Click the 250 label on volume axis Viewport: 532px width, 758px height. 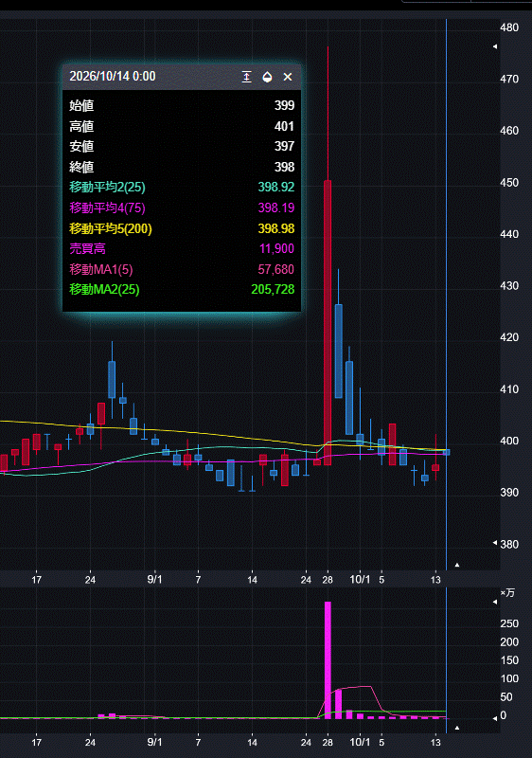[509, 623]
